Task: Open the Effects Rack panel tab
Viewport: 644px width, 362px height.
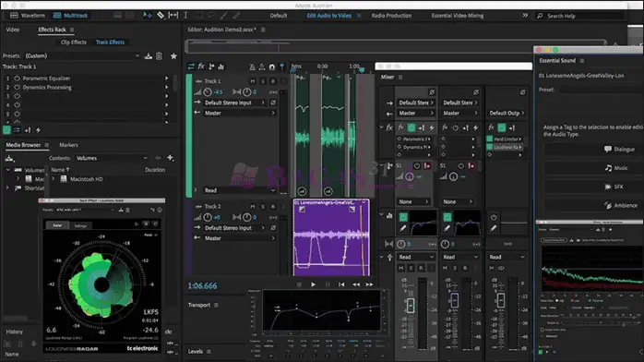Action: [x=52, y=30]
